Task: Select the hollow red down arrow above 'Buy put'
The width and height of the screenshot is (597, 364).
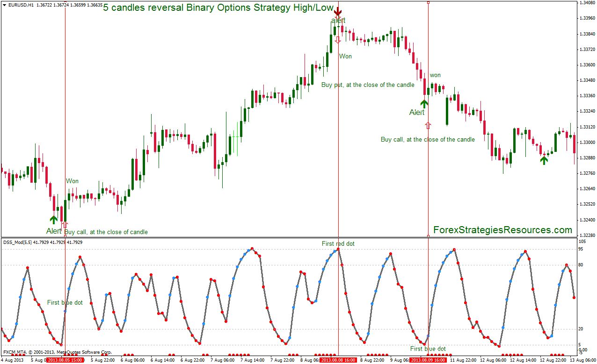Action: tap(338, 40)
